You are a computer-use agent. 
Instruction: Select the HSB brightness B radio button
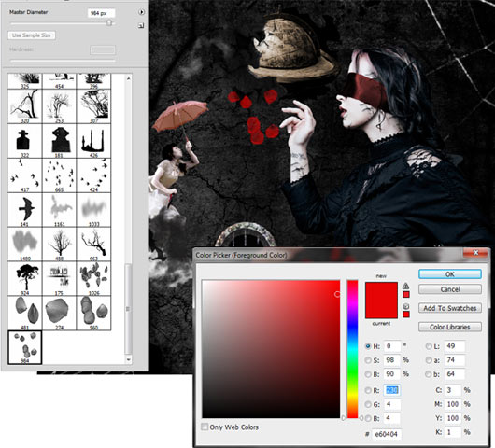click(368, 374)
